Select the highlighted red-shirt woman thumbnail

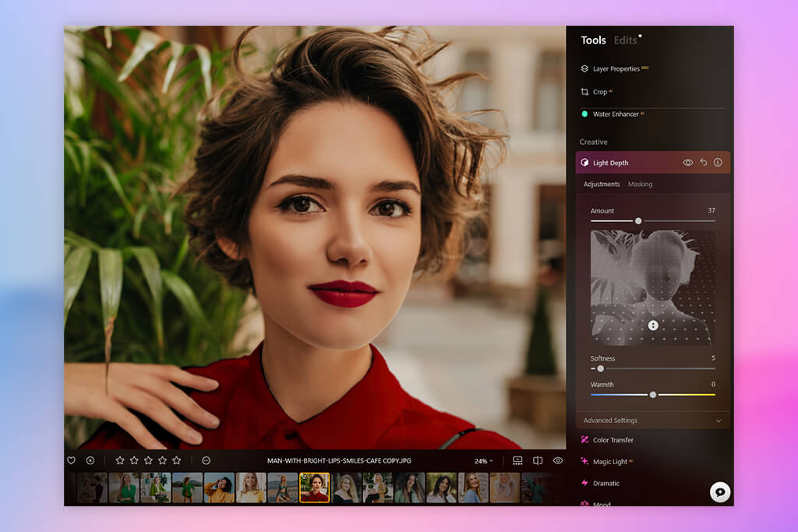pyautogui.click(x=315, y=488)
